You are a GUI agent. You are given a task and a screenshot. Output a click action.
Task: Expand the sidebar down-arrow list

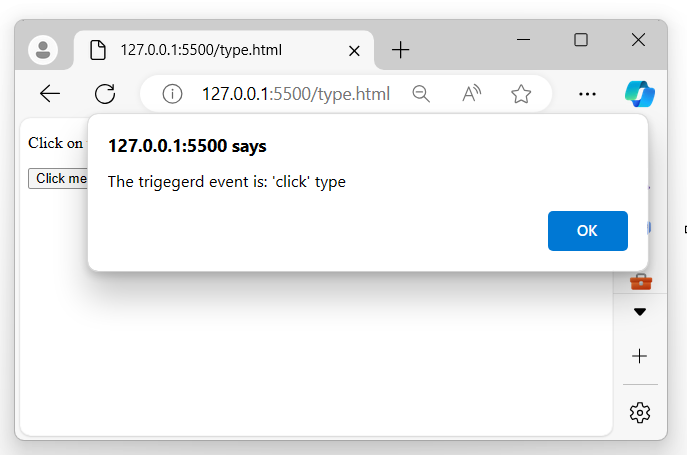click(x=640, y=312)
